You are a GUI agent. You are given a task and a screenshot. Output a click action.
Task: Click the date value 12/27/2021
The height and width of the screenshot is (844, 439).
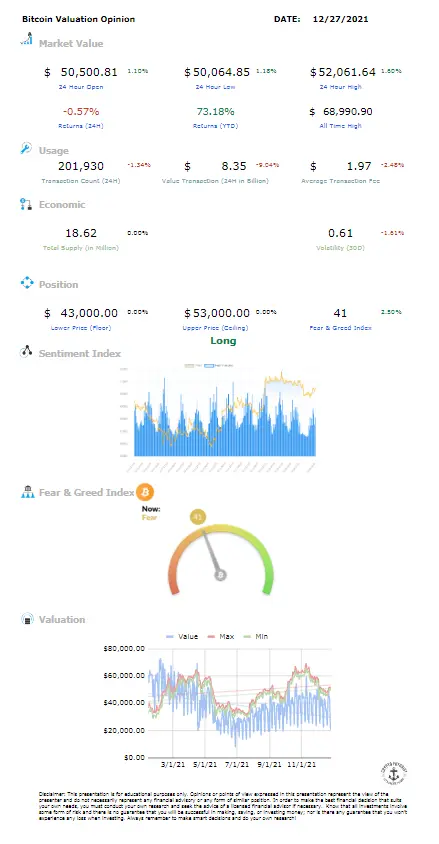tap(341, 19)
